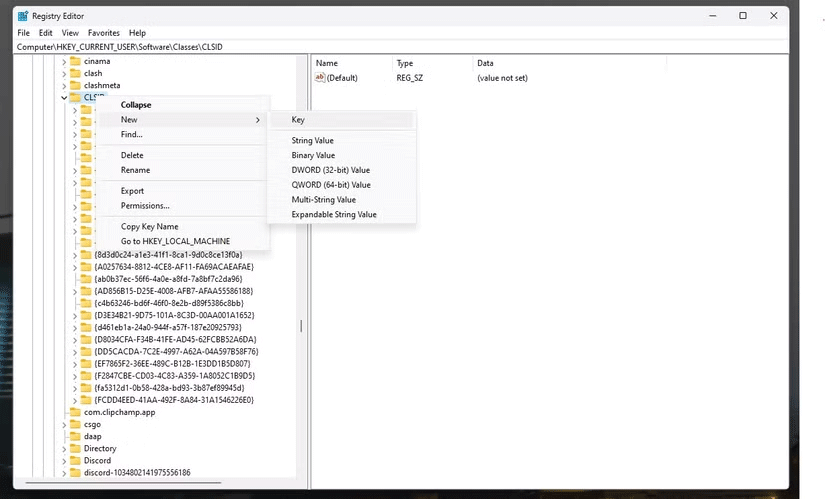Viewport: 825px width, 499px height.
Task: Click the folder icon beside csgo key
Action: 75,424
